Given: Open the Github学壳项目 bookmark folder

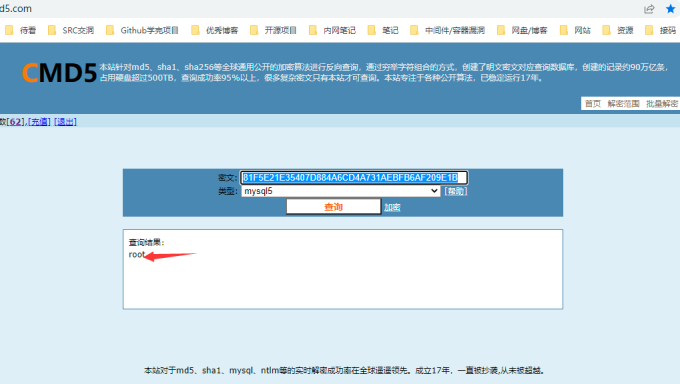Looking at the screenshot, I should pos(142,30).
